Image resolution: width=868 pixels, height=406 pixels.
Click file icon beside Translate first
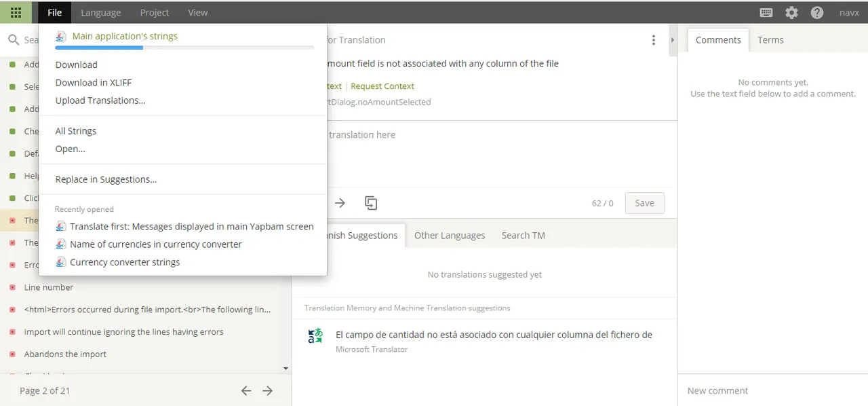pyautogui.click(x=61, y=227)
